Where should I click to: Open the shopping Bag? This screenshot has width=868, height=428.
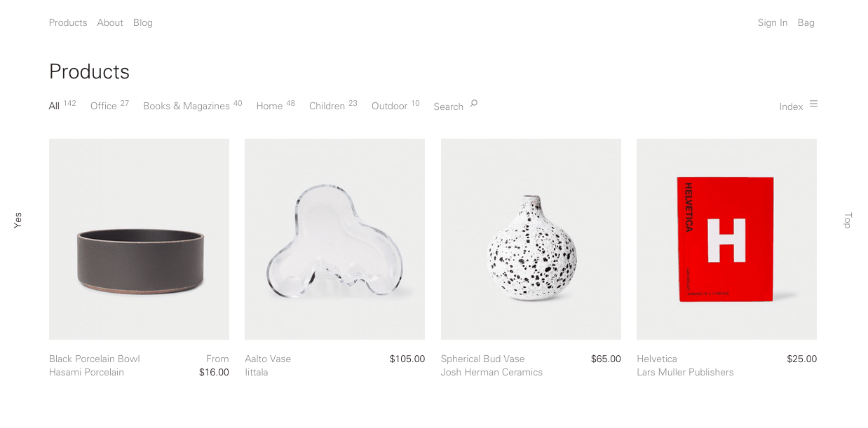pyautogui.click(x=806, y=22)
